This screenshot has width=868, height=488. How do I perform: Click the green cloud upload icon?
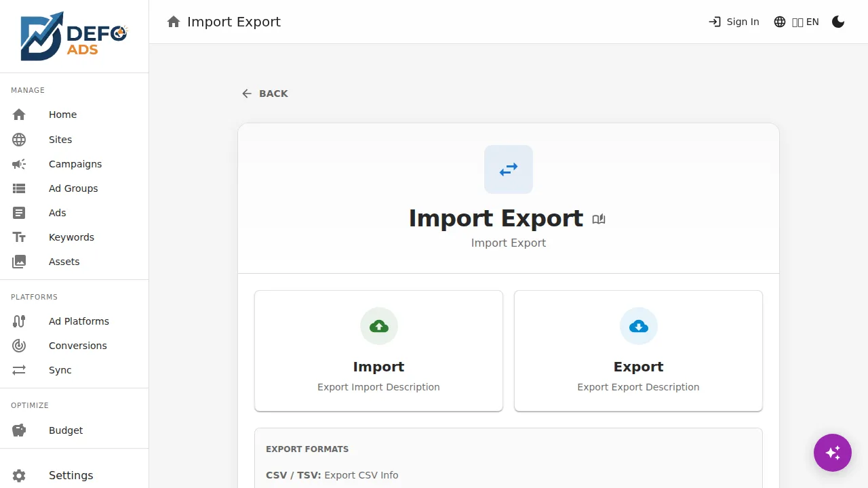[x=379, y=327]
